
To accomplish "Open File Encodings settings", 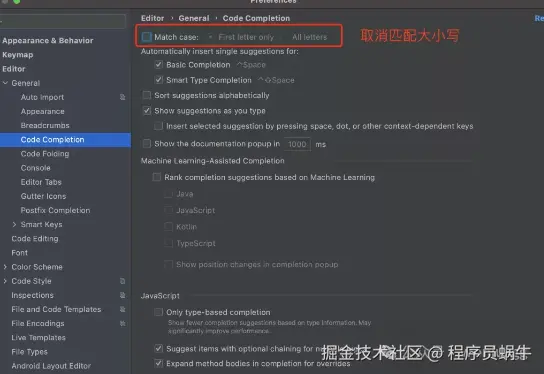I will [x=38, y=323].
